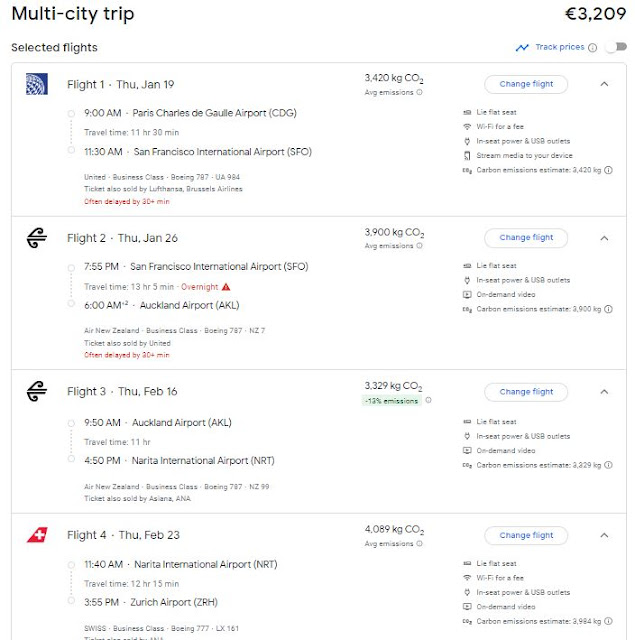Click Flight 4 avg emissions info icon
Screen dimensions: 635x640
pyautogui.click(x=419, y=543)
